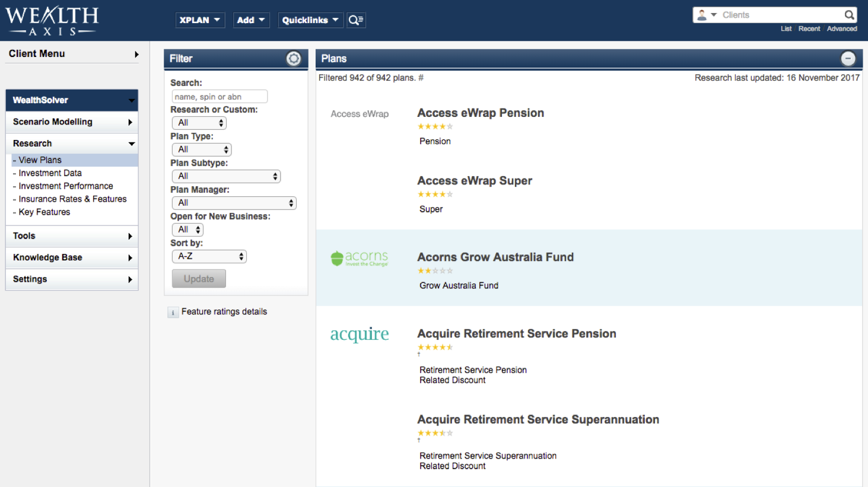Collapse the Plans panel with minus icon
This screenshot has width=868, height=487.
pos(848,58)
